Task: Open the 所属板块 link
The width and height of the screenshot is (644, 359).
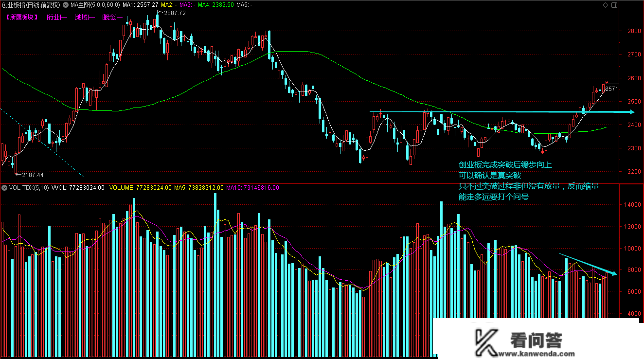Action: (x=21, y=17)
